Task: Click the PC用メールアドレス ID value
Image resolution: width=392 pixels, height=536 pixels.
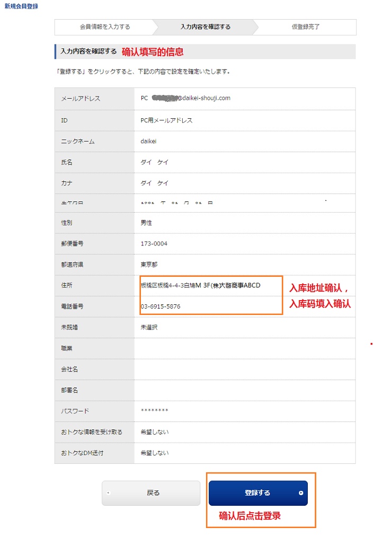Action: (x=166, y=120)
